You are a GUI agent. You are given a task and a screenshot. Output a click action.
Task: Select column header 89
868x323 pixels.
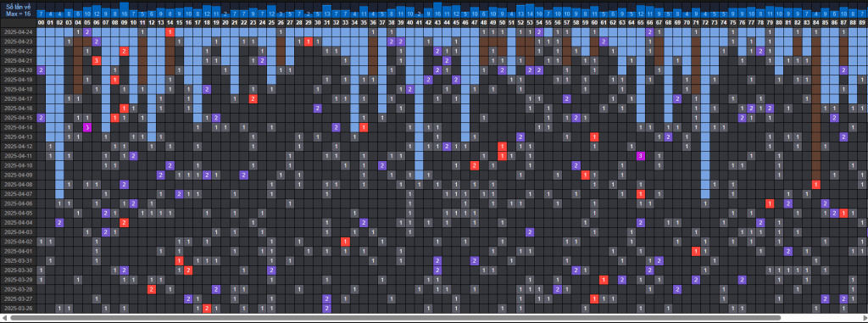click(862, 22)
